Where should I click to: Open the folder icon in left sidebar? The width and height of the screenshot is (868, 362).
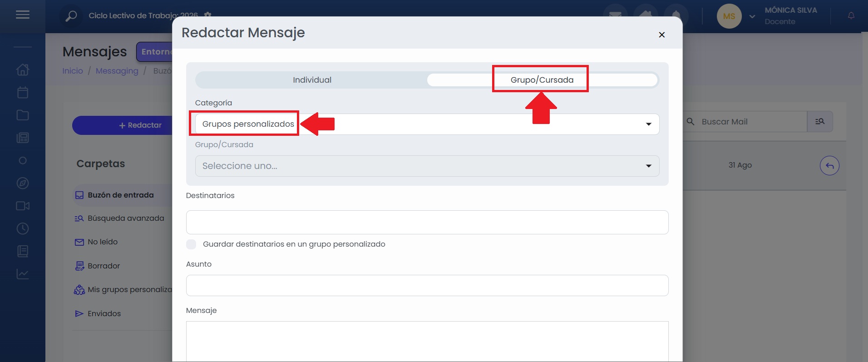point(23,115)
